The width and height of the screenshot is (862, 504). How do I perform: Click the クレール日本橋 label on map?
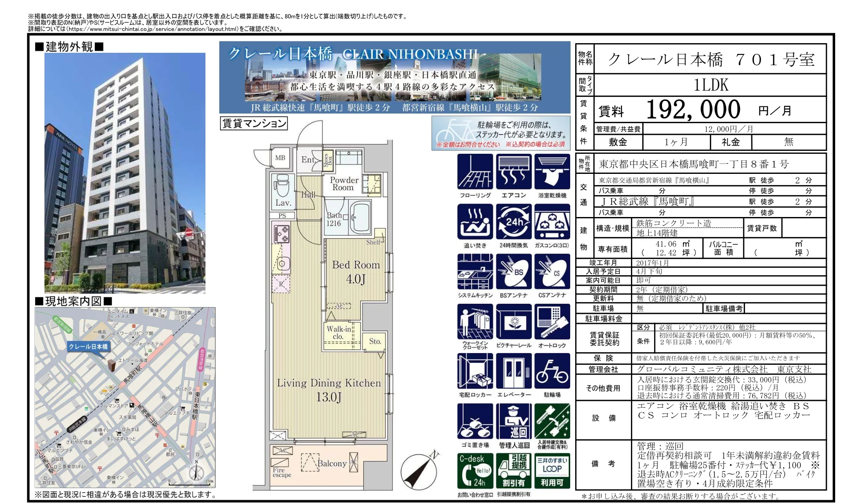[88, 346]
